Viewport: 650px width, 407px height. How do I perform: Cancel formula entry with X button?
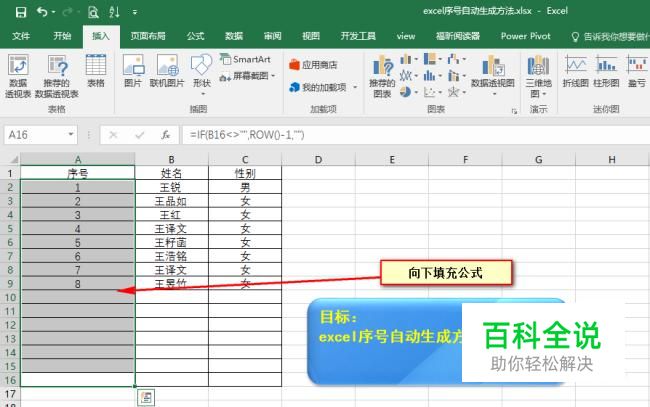(113, 135)
